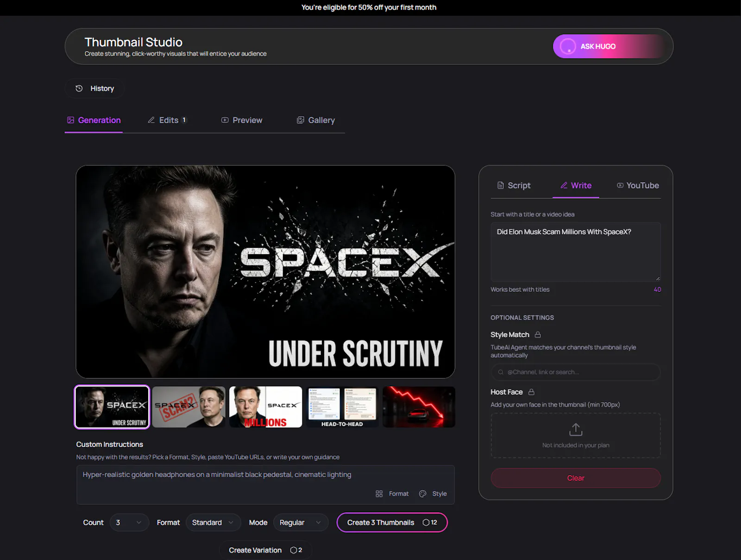Click the video title text area
This screenshot has height=560, width=741.
[576, 252]
